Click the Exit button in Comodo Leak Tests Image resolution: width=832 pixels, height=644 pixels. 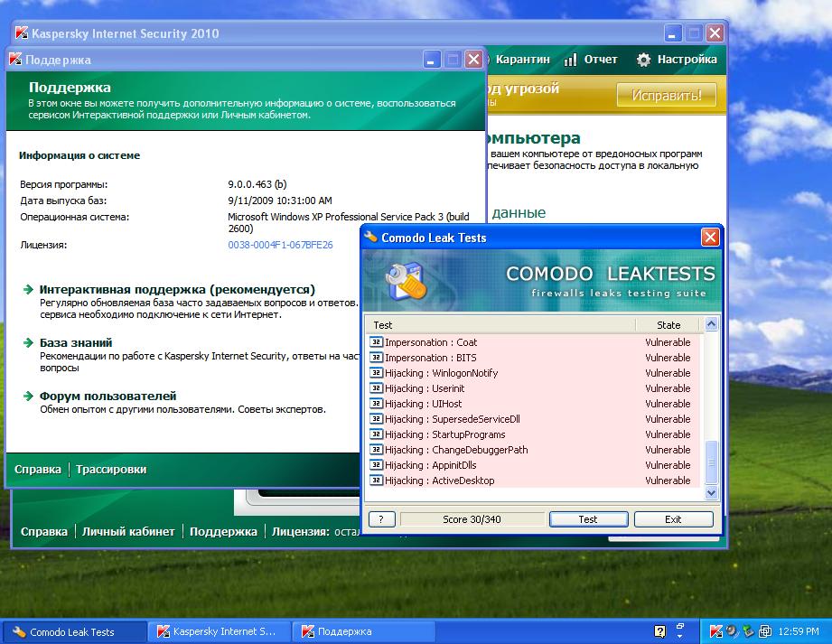pyautogui.click(x=673, y=519)
